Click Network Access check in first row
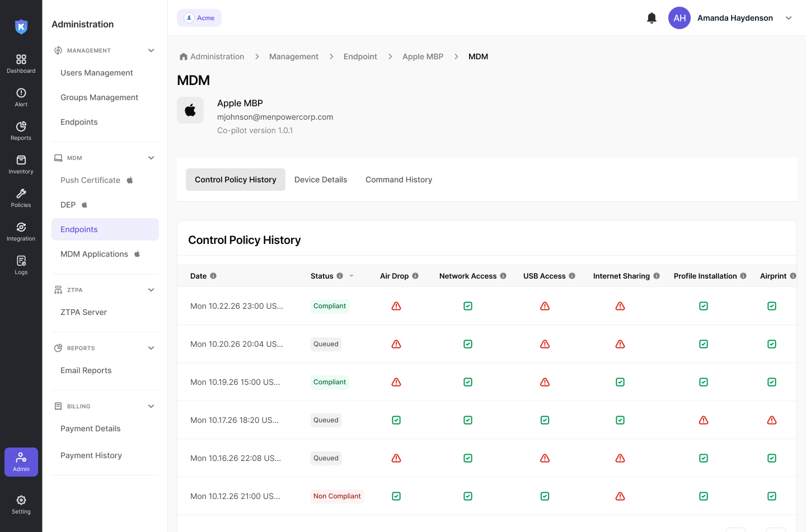The image size is (806, 532). click(x=468, y=306)
